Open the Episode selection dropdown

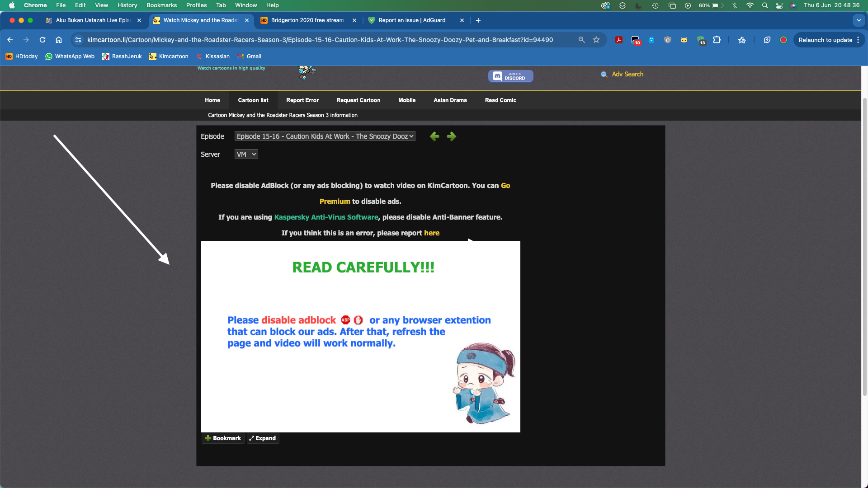coord(325,136)
